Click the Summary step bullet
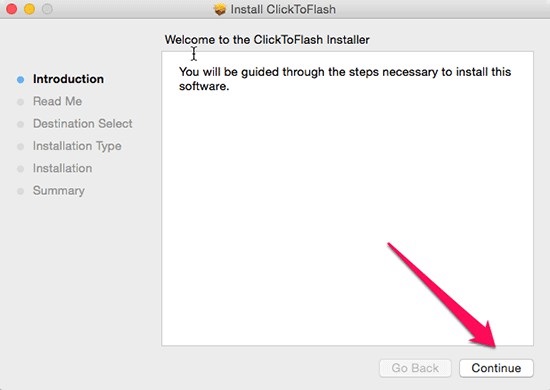 tap(20, 191)
